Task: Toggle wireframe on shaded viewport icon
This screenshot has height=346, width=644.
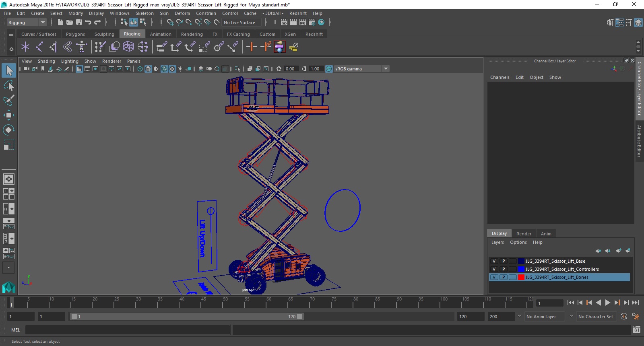Action: 164,69
